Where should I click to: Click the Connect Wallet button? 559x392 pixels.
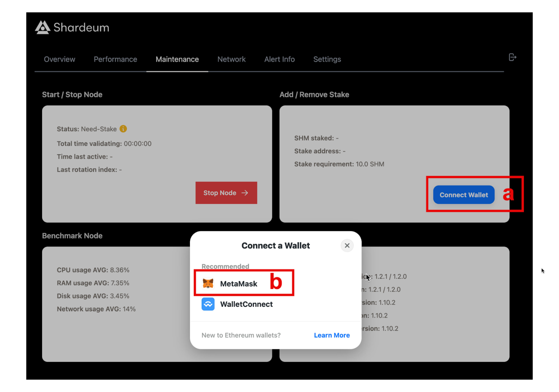click(464, 195)
